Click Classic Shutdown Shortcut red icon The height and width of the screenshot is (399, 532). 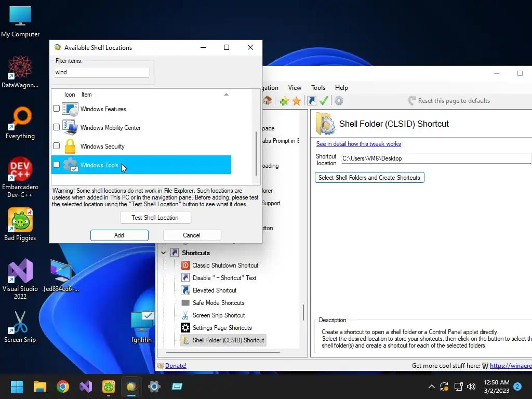(185, 265)
